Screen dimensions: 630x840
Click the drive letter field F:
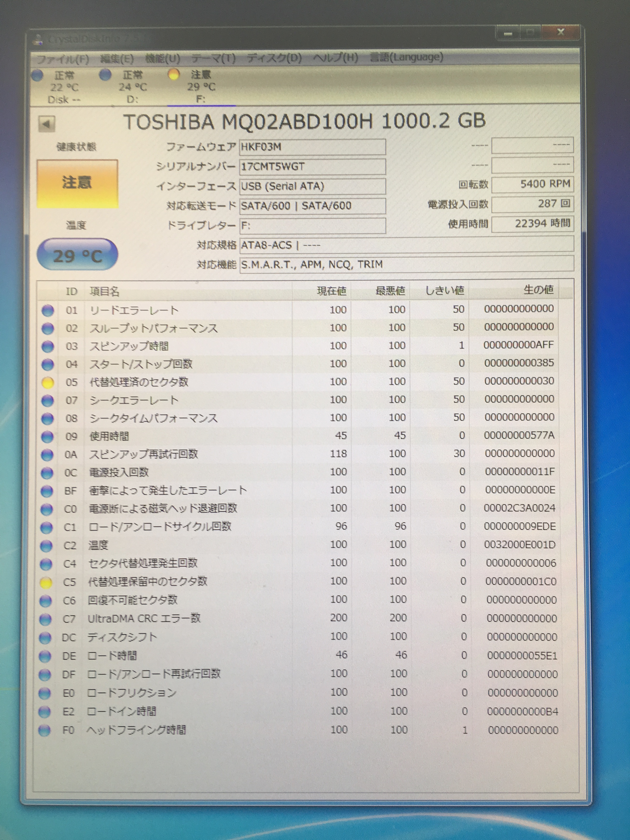click(x=312, y=226)
